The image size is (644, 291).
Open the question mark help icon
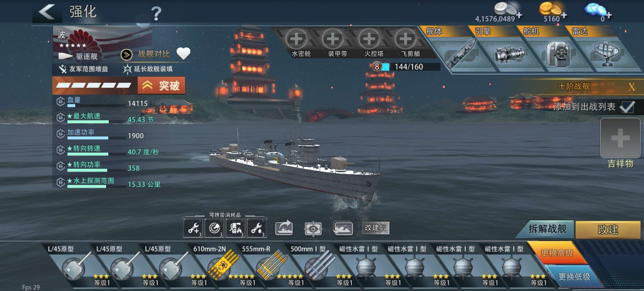pyautogui.click(x=156, y=13)
